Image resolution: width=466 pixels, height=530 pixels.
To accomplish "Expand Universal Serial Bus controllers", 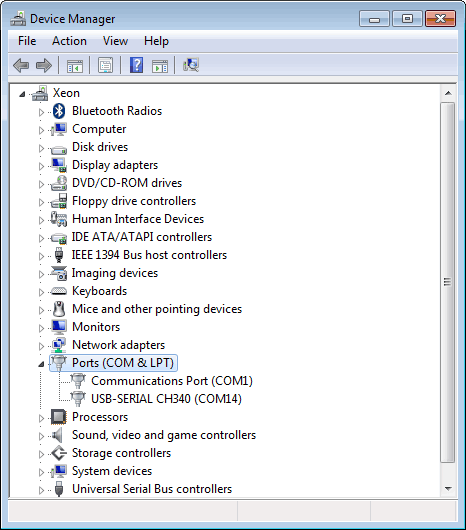I will (x=41, y=490).
